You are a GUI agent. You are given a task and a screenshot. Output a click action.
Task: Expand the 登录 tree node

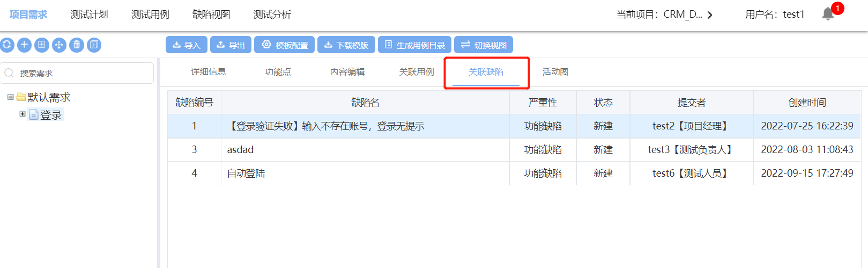(x=23, y=114)
